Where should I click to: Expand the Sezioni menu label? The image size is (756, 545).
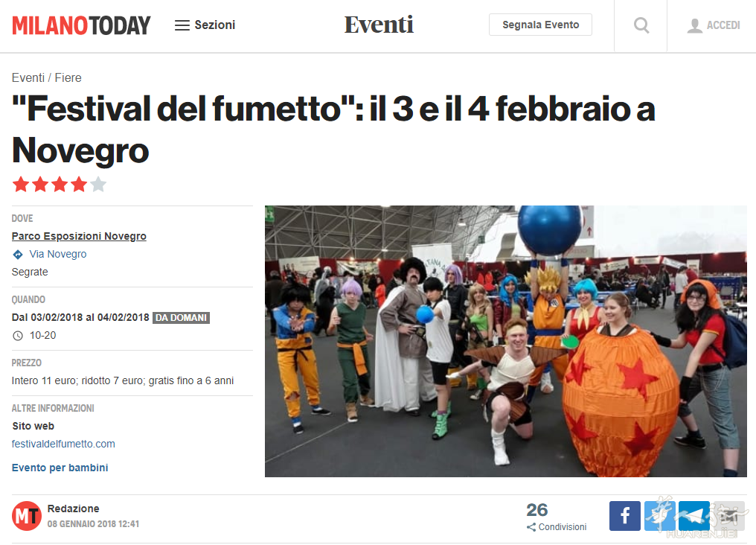215,25
